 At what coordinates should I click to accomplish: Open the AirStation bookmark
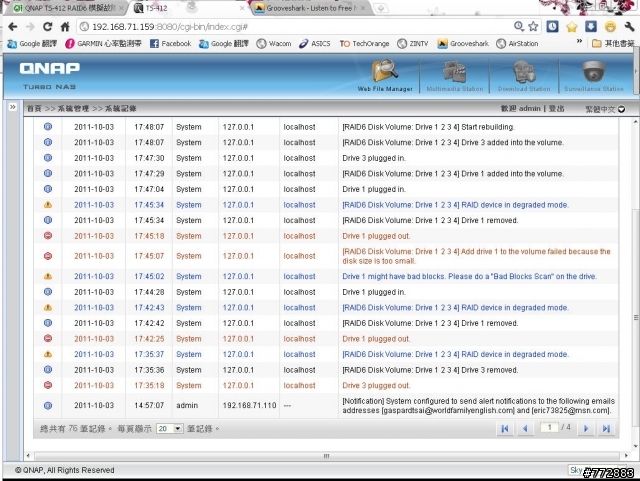pyautogui.click(x=517, y=43)
